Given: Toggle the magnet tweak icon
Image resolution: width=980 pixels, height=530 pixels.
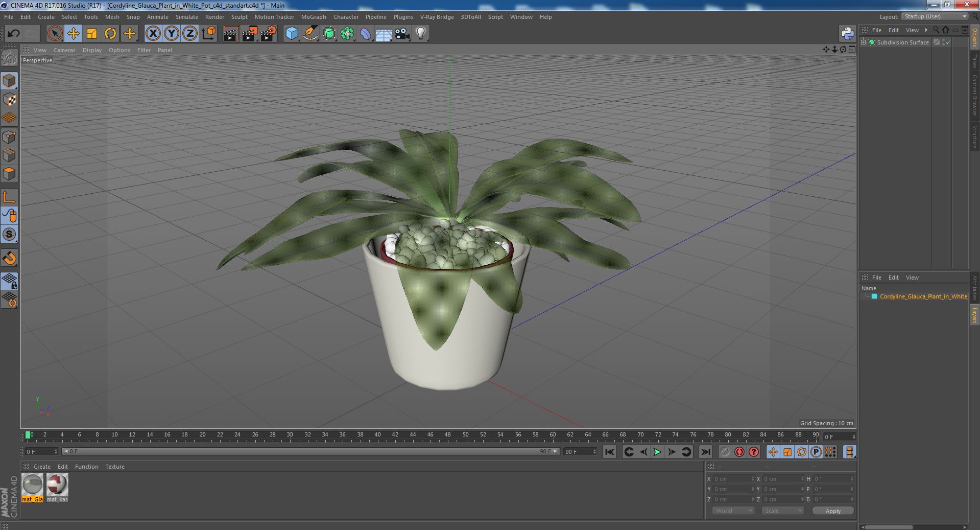Looking at the screenshot, I should 9,258.
